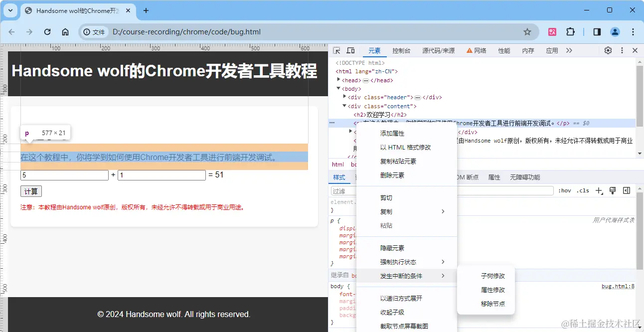Screen dimensions: 644x332
Task: Open DevTools settings gear
Action: coord(608,50)
